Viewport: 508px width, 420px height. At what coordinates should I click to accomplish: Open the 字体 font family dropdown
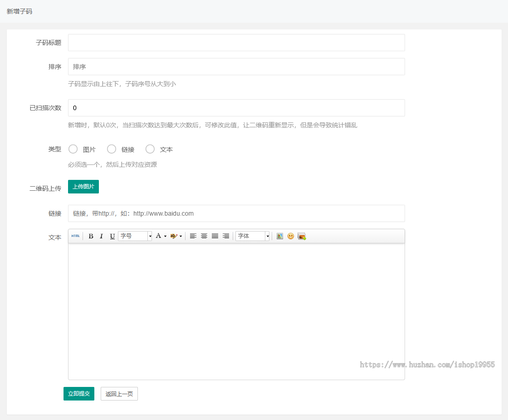click(x=252, y=236)
